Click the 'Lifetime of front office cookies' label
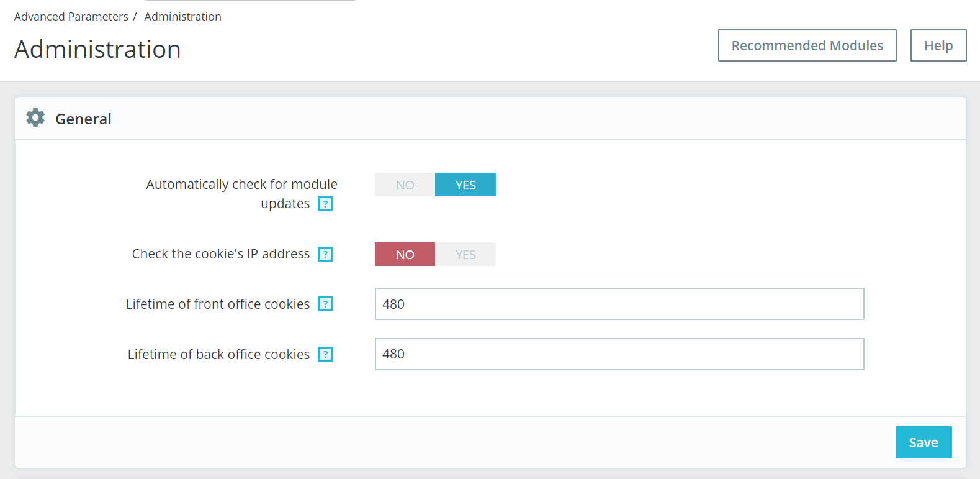Viewport: 980px width, 479px height. (x=217, y=304)
